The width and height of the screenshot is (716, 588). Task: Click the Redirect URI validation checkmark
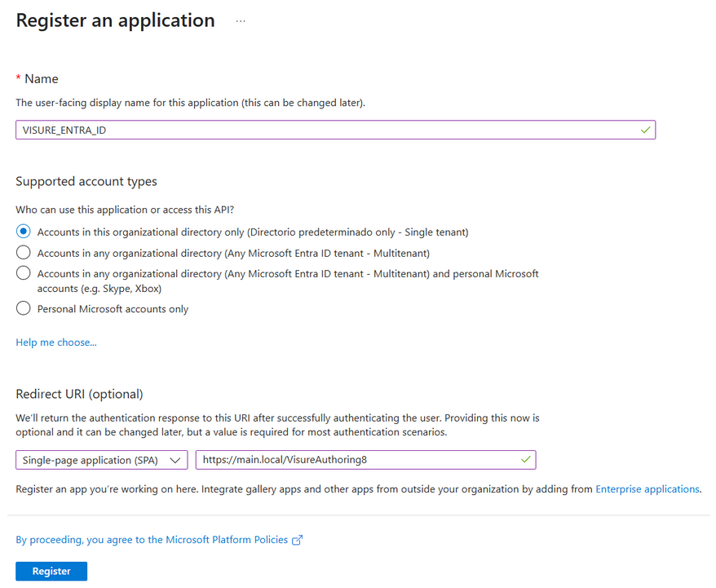point(526,460)
